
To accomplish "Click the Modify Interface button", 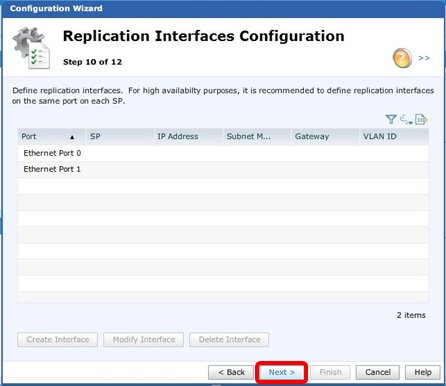I will click(x=143, y=340).
